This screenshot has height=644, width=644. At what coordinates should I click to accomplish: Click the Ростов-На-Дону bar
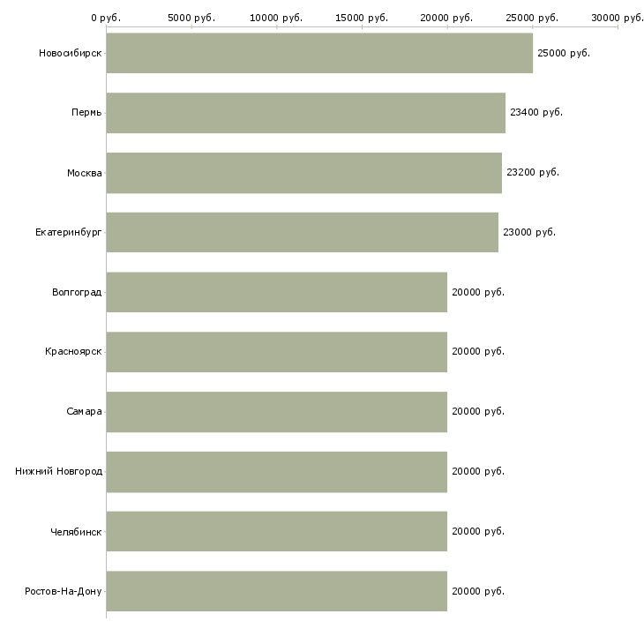pyautogui.click(x=276, y=591)
